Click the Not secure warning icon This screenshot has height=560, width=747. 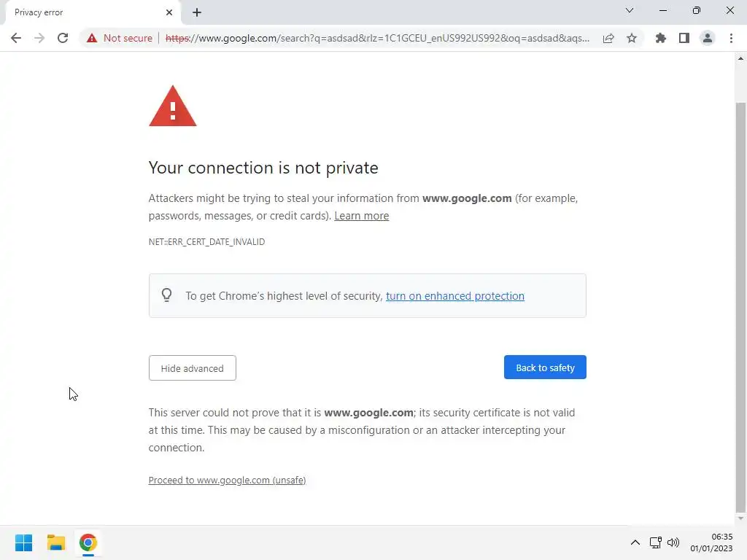[x=91, y=38]
